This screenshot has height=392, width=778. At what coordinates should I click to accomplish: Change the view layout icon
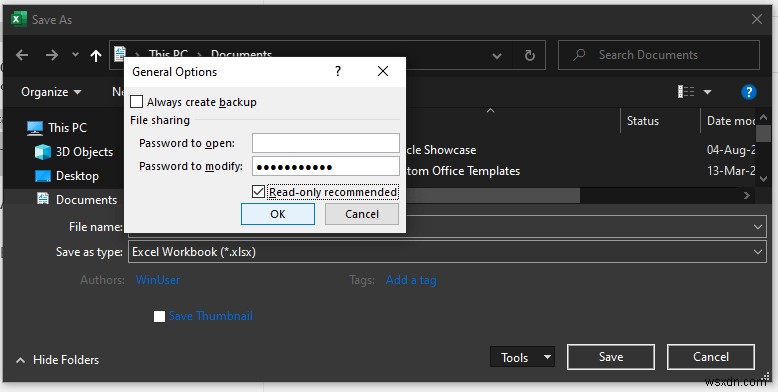pyautogui.click(x=686, y=92)
